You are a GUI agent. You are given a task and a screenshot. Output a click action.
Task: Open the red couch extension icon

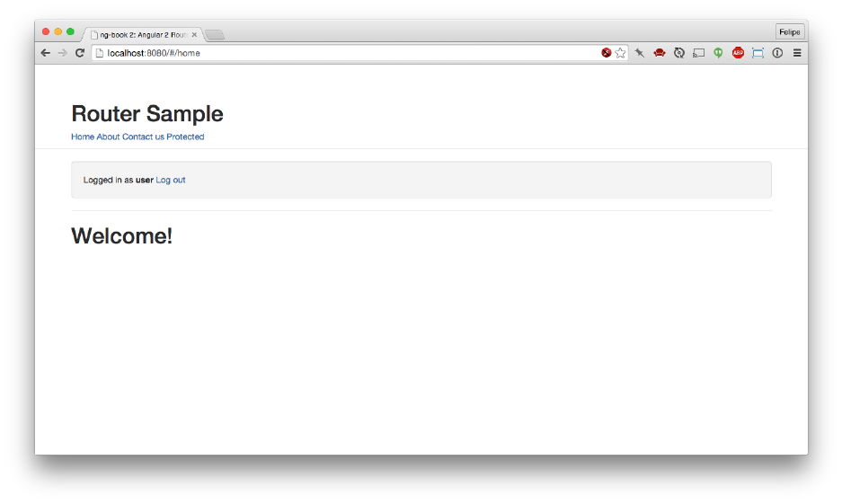[x=660, y=53]
